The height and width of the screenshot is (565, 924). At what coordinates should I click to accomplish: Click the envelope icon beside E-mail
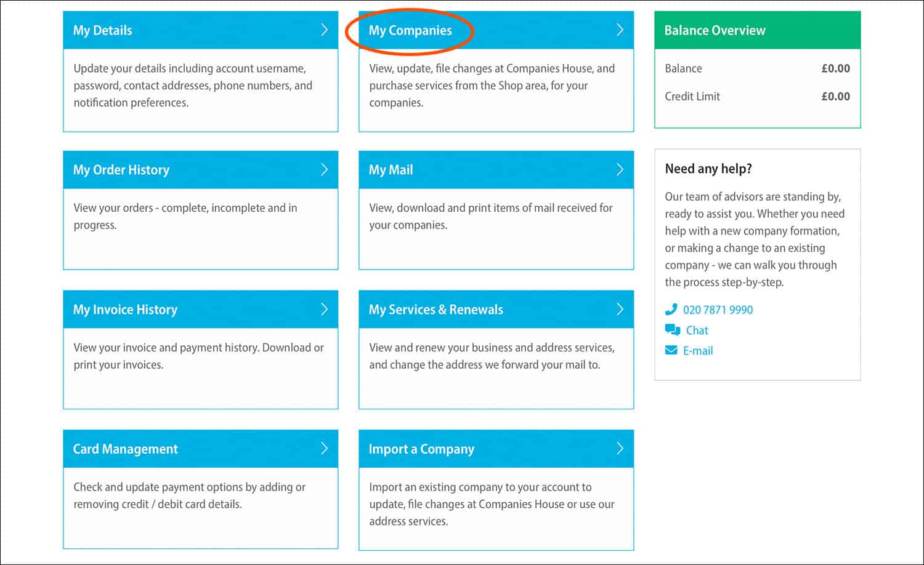point(671,350)
